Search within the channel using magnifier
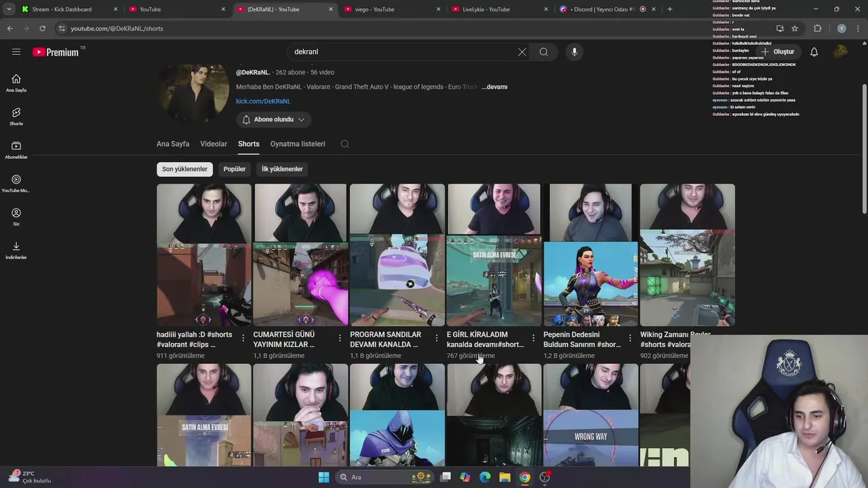The height and width of the screenshot is (488, 868). [344, 144]
